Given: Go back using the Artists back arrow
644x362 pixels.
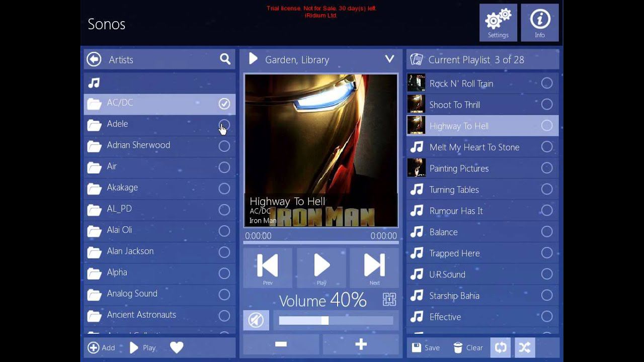Looking at the screenshot, I should 94,59.
